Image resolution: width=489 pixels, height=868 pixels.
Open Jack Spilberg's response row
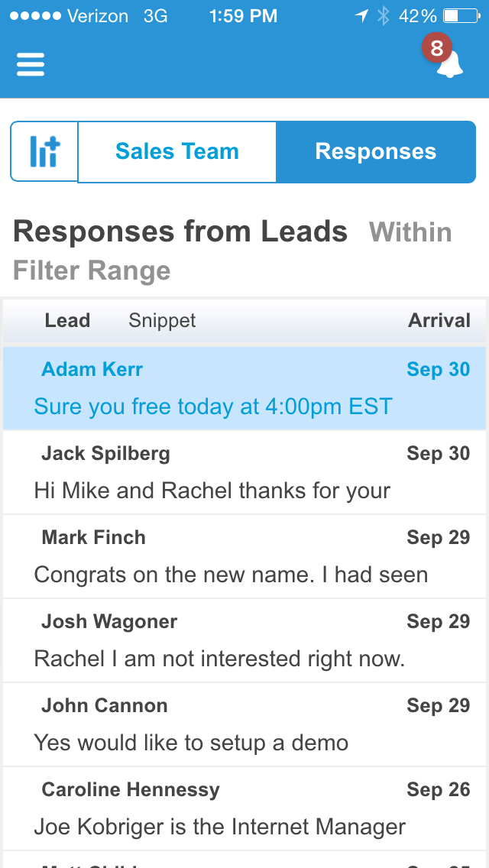coord(244,472)
